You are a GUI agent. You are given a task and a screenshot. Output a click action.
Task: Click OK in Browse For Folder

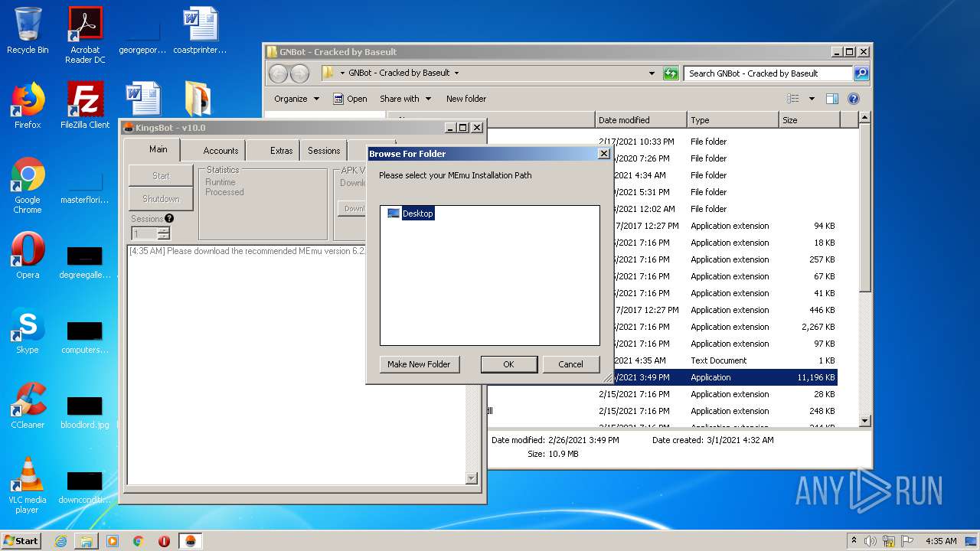pyautogui.click(x=509, y=364)
